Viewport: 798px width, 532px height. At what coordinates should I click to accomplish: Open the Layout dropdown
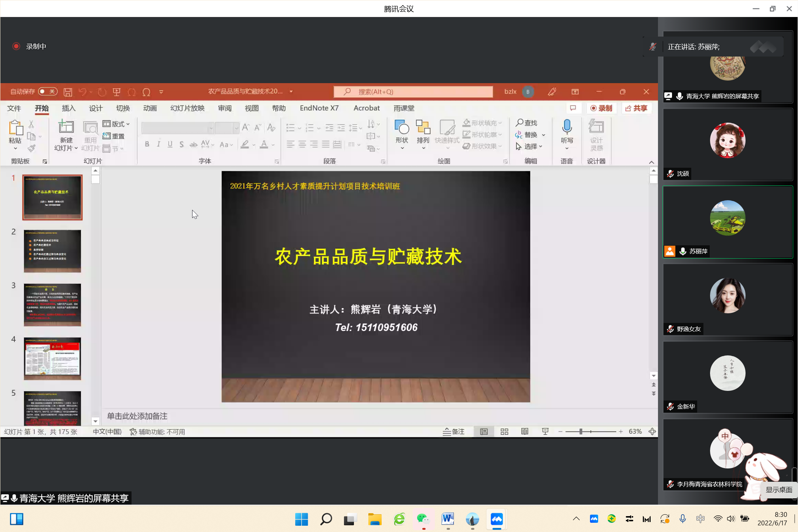tap(116, 124)
